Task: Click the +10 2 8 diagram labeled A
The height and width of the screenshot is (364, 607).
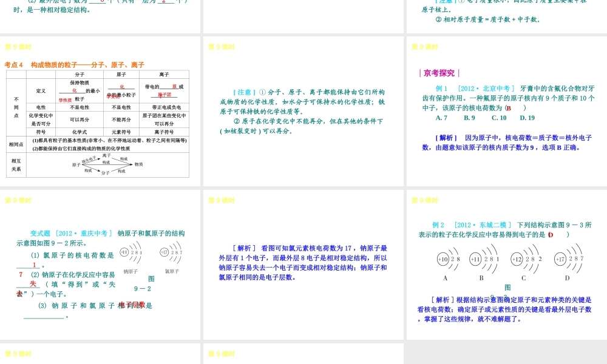Action: [449, 259]
